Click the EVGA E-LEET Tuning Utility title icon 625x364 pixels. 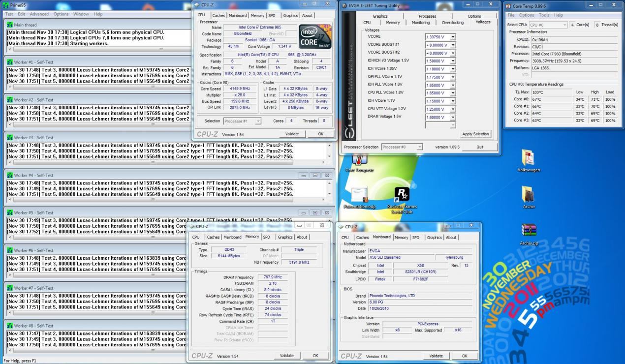345,5
